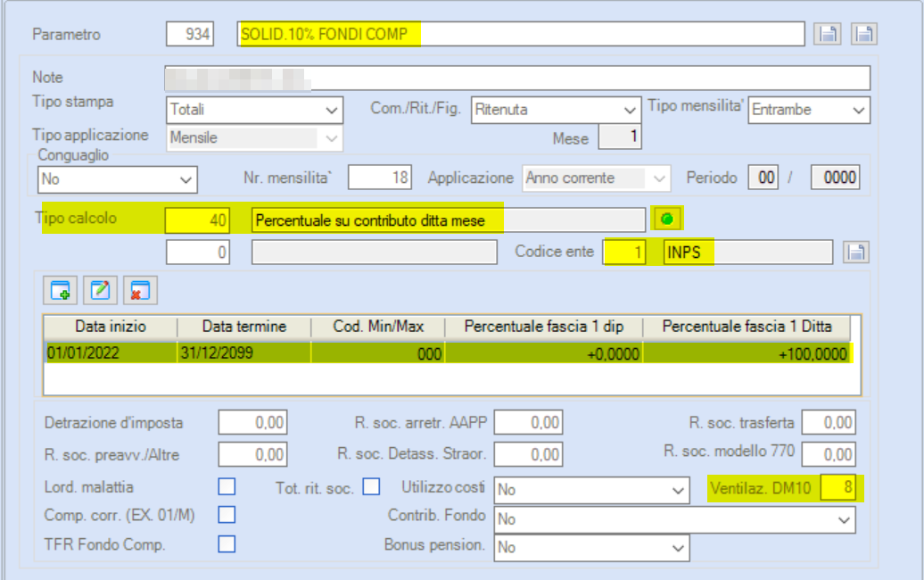This screenshot has width=924, height=580.
Task: Expand the Utilizzo costi dropdown
Action: click(x=591, y=489)
